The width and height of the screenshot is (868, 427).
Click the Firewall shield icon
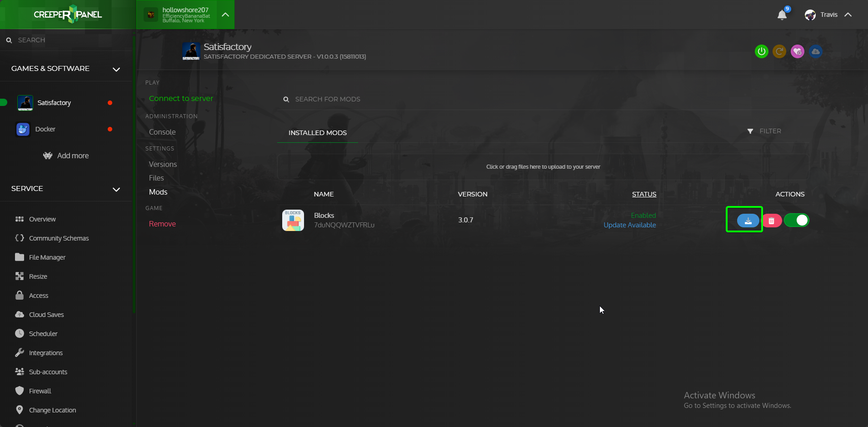[x=20, y=391]
